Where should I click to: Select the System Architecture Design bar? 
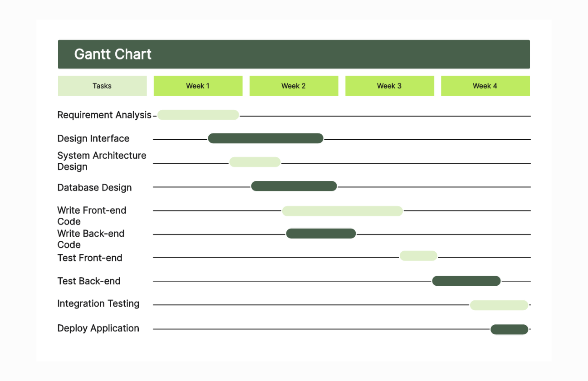(255, 162)
